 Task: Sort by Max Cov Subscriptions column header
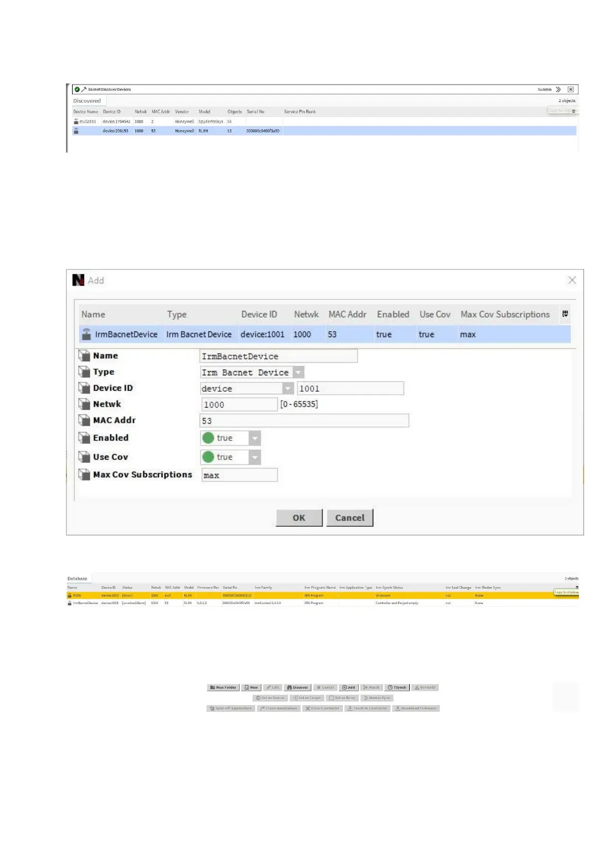click(505, 314)
